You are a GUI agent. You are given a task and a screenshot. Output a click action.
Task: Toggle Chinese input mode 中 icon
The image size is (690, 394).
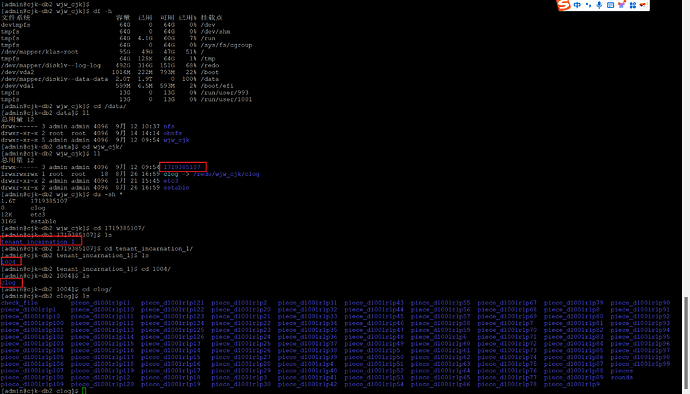click(577, 5)
